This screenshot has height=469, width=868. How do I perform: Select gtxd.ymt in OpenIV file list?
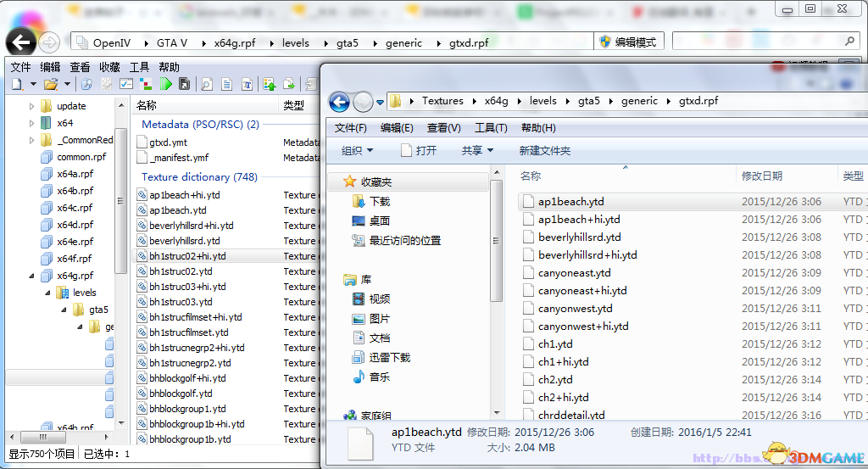(169, 142)
